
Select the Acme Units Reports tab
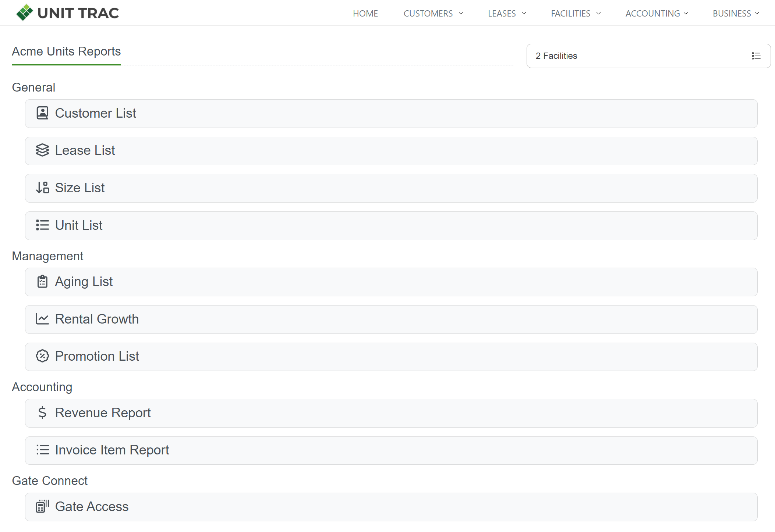click(66, 51)
